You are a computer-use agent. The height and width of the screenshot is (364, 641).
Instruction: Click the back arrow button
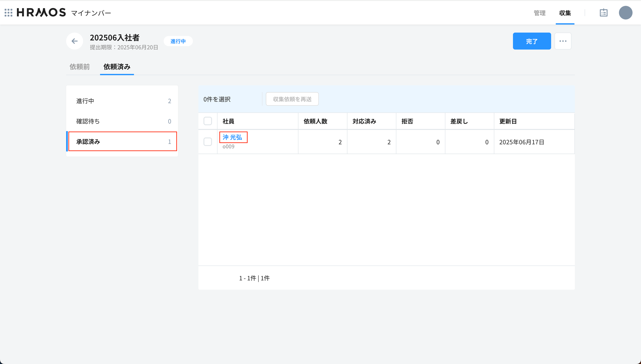coord(74,41)
